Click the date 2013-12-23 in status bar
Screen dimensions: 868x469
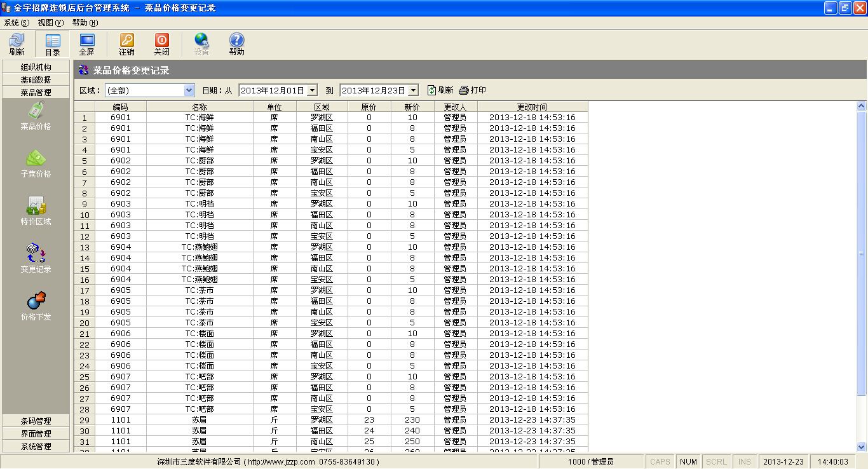coord(783,462)
